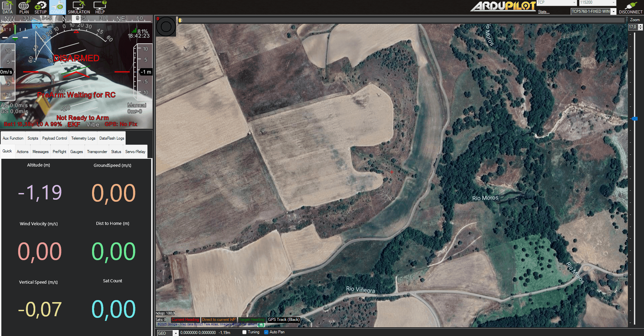Screen dimensions: 644x336
Task: Open the TCP5760 vehicle selection dropdown
Action: point(613,11)
